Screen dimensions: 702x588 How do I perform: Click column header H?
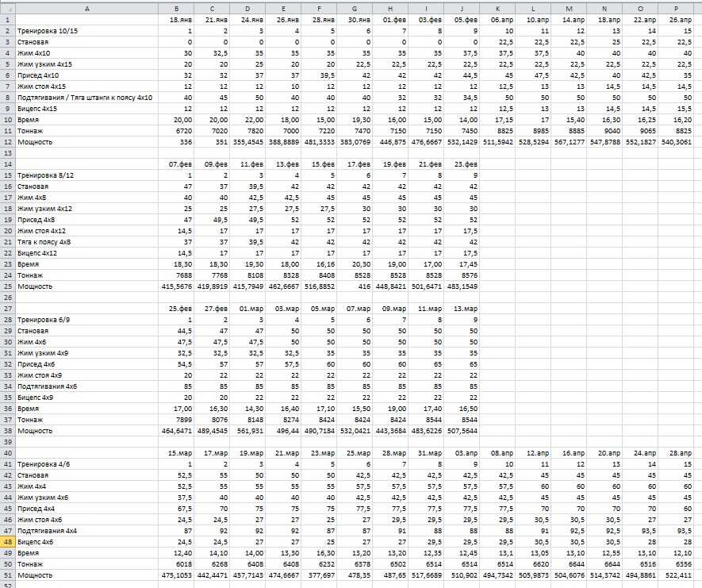[x=388, y=7]
